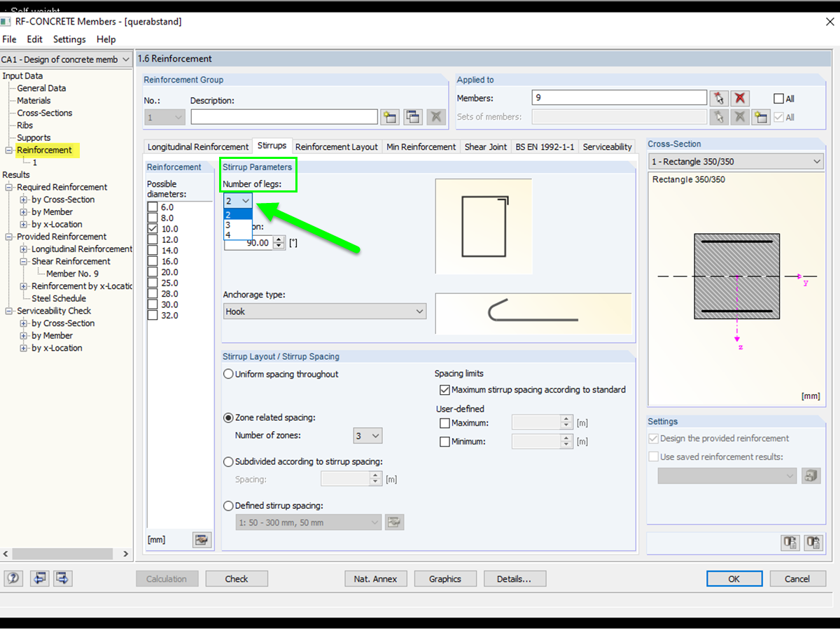Tick the 6.0 diameter checkbox

(153, 207)
